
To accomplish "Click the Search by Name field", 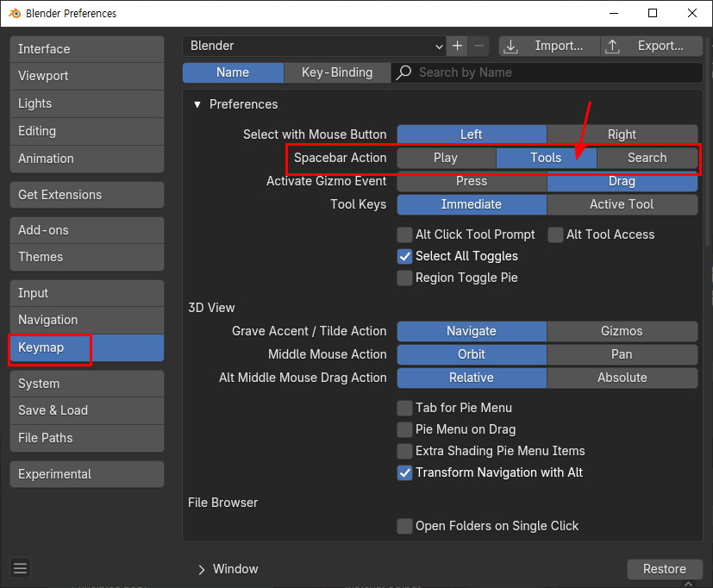I will point(547,72).
